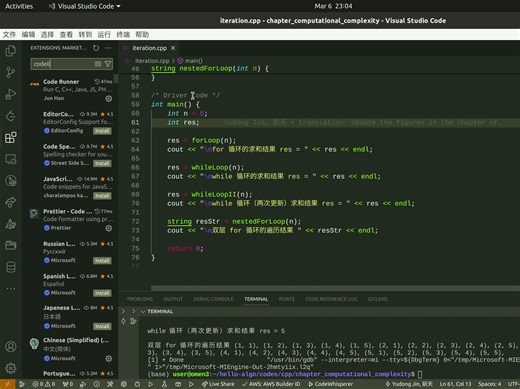
Task: Open the database view icon in activity bar
Action: point(11,267)
